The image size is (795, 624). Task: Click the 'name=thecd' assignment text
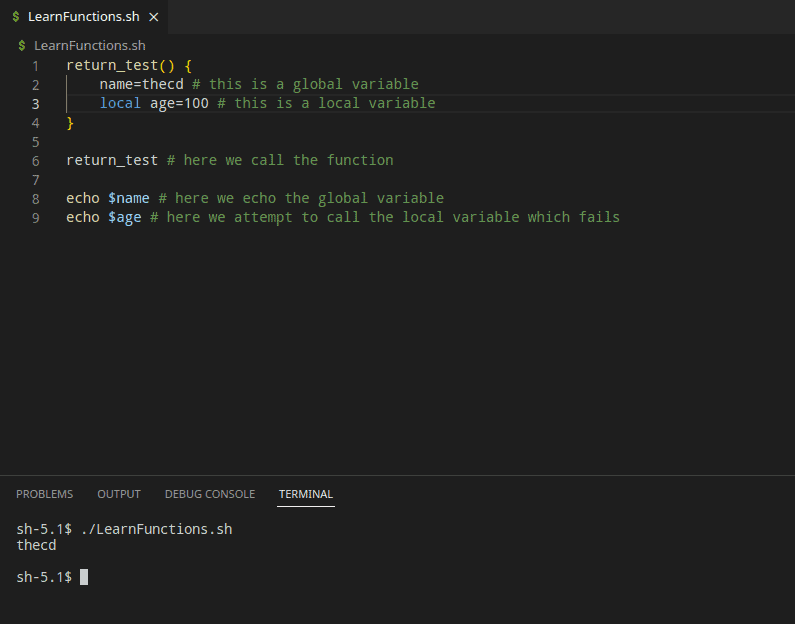141,84
